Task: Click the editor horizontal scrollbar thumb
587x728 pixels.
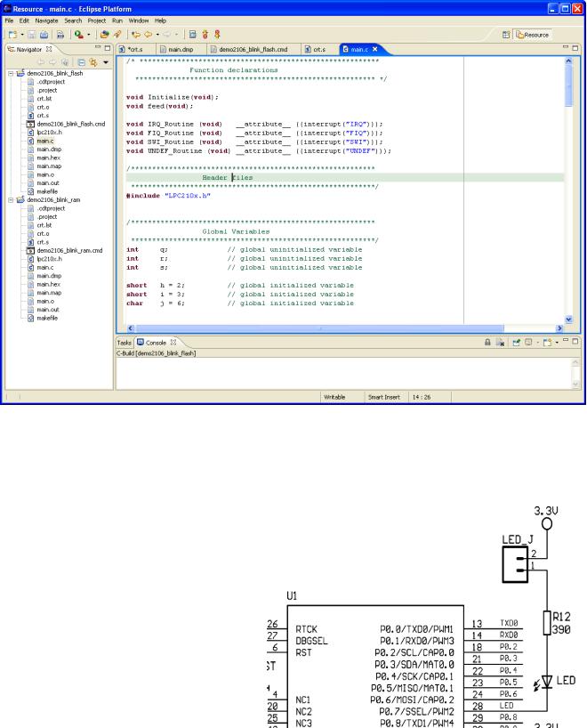Action: (x=319, y=328)
